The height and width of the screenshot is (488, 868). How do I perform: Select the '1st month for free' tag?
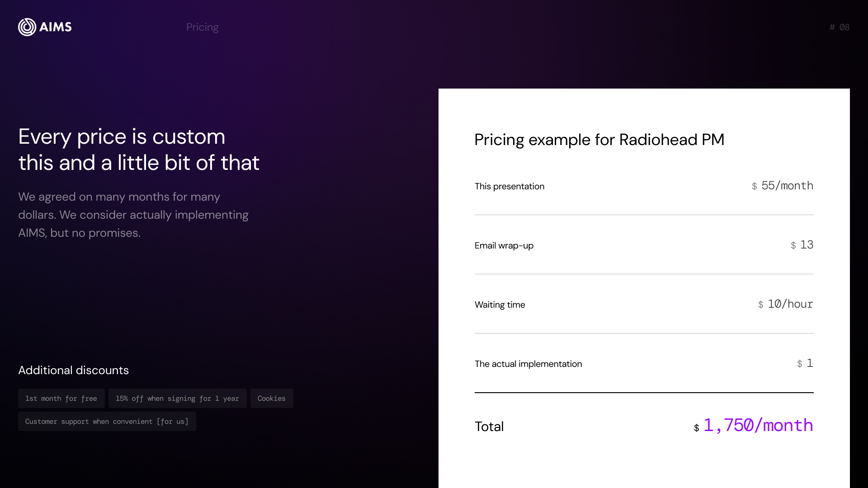point(61,398)
